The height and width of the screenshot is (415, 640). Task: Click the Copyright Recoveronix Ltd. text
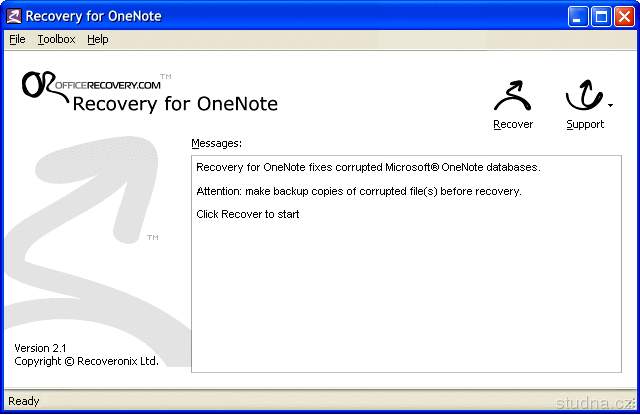click(86, 361)
